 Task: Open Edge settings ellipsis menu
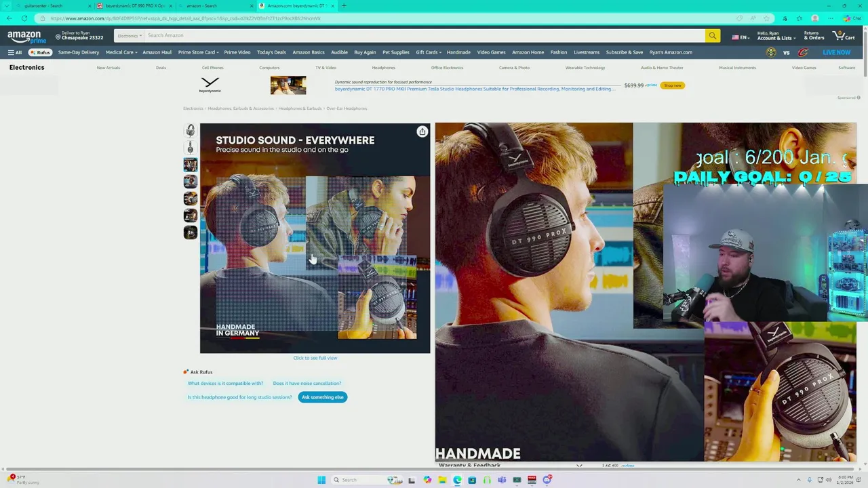pyautogui.click(x=830, y=18)
